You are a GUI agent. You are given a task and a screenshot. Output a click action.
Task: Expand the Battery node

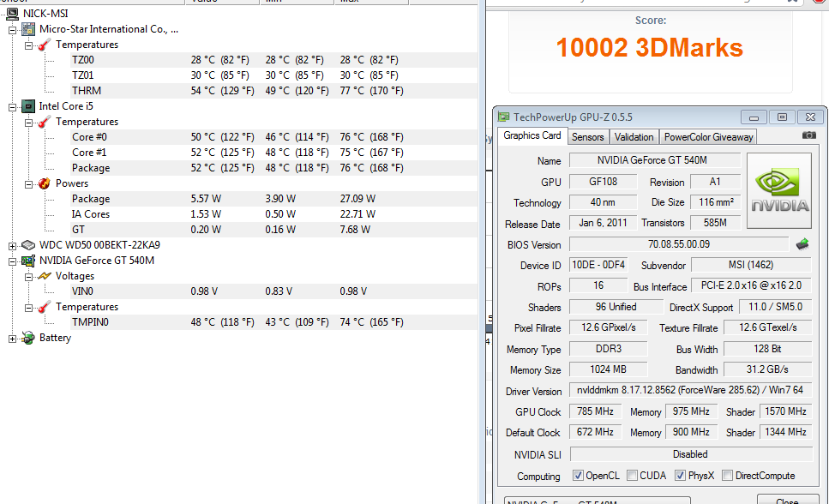(13, 339)
